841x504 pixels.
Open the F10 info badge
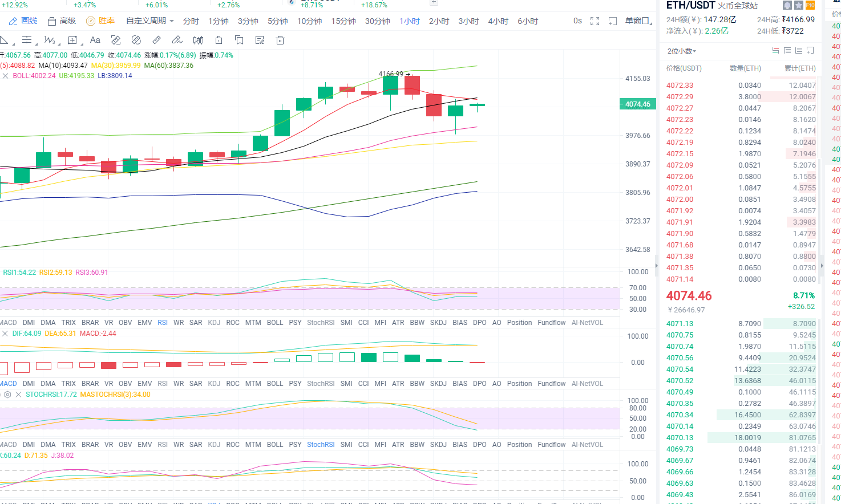pos(810,5)
